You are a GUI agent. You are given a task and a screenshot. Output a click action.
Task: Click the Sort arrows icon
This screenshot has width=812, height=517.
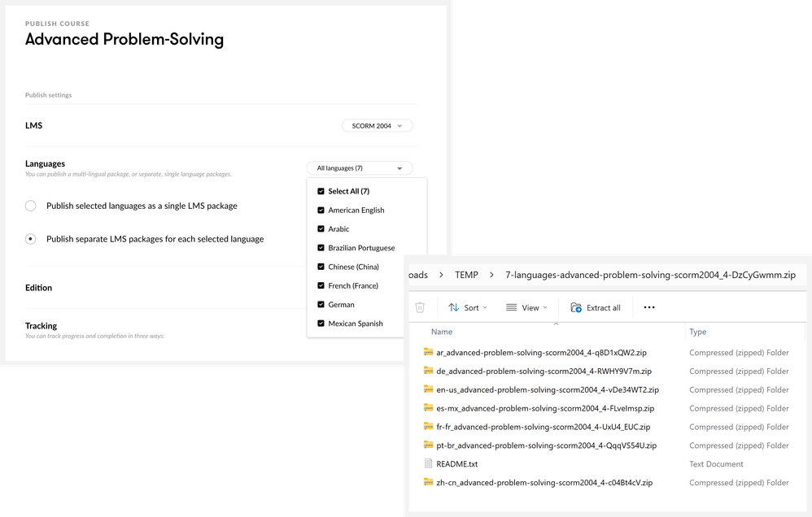[454, 307]
